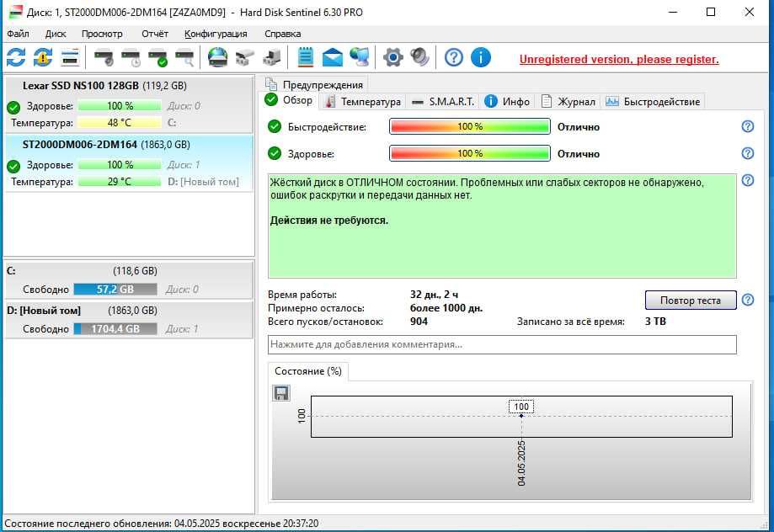Click help icon beside Быстродействие bar
This screenshot has height=532, width=774.
(748, 126)
